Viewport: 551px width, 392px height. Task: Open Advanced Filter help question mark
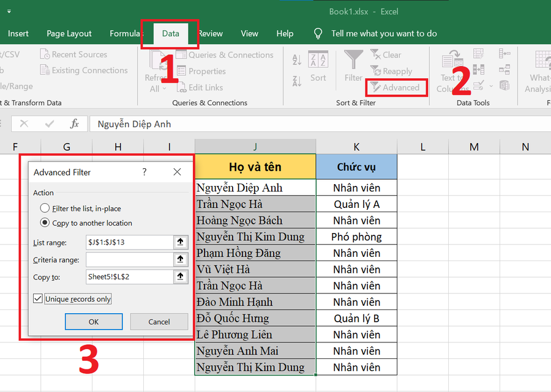[x=144, y=172]
